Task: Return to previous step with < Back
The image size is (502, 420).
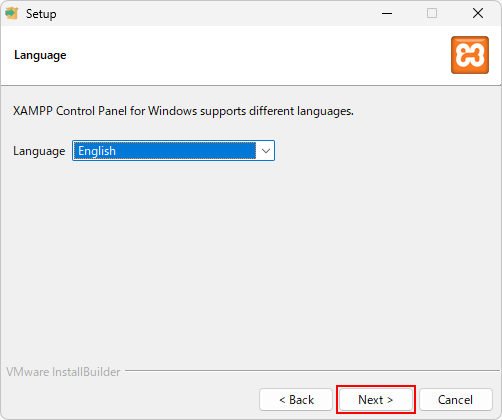Action: point(296,399)
